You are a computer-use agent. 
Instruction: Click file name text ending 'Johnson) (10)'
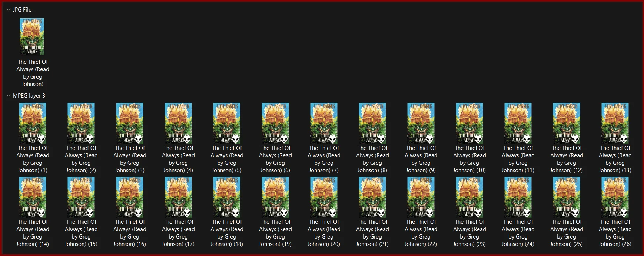point(469,159)
